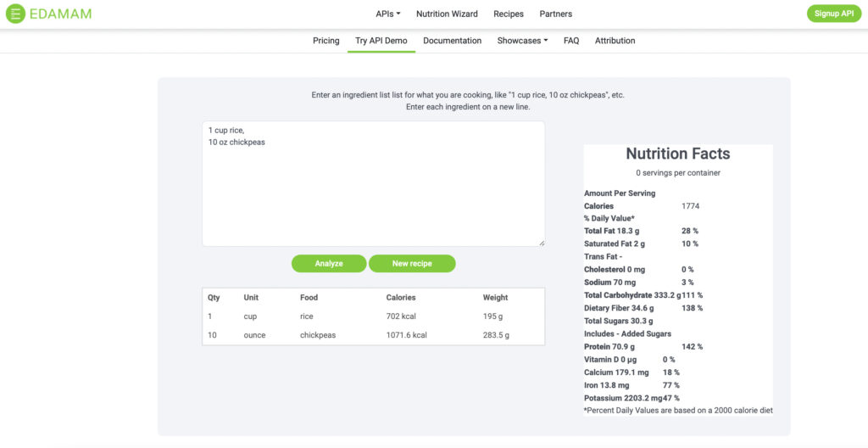Select the chickpeas row in results table
Image resolution: width=868 pixels, height=448 pixels.
point(373,335)
